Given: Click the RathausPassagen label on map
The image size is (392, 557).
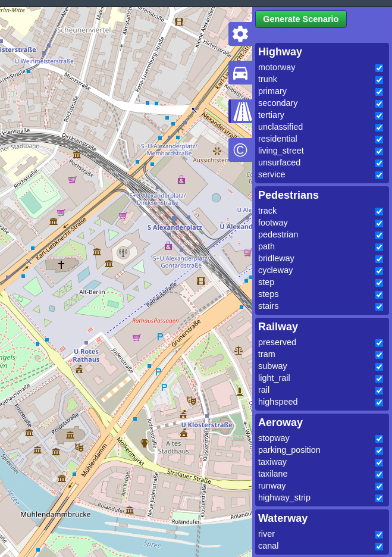Looking at the screenshot, I should (155, 320).
